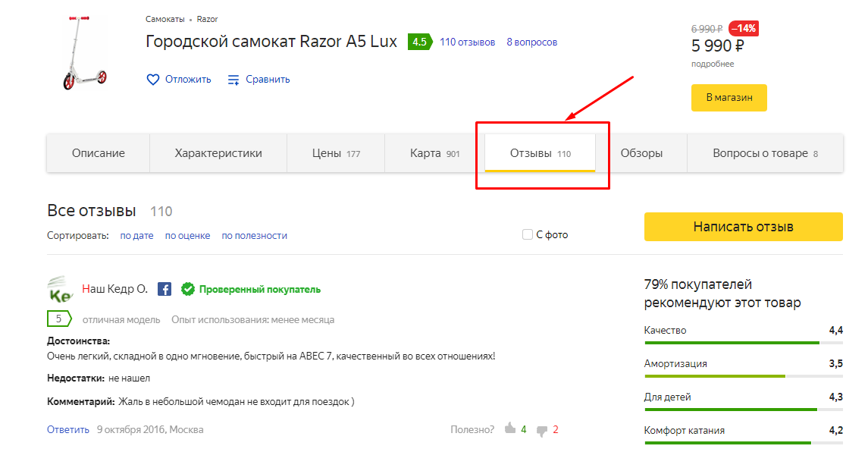This screenshot has width=868, height=449.
Task: Click the Facebook icon by Наш Кедр О.
Action: 165,289
